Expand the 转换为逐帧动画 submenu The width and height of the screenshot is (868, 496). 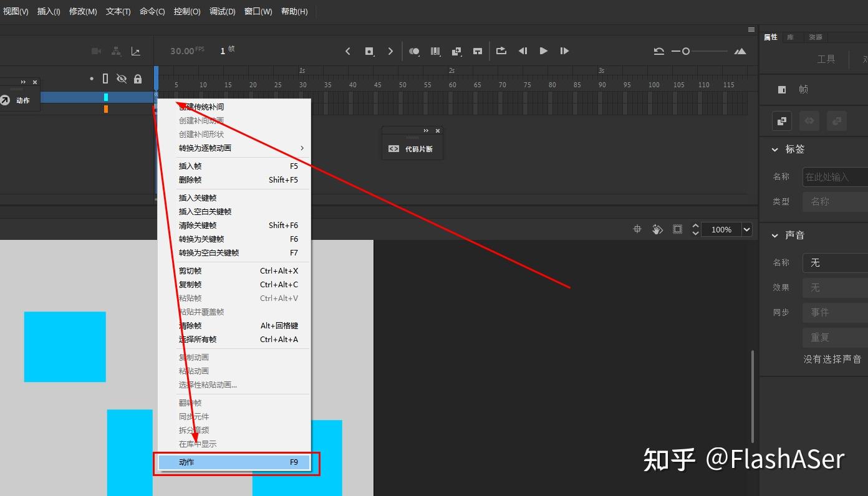234,148
